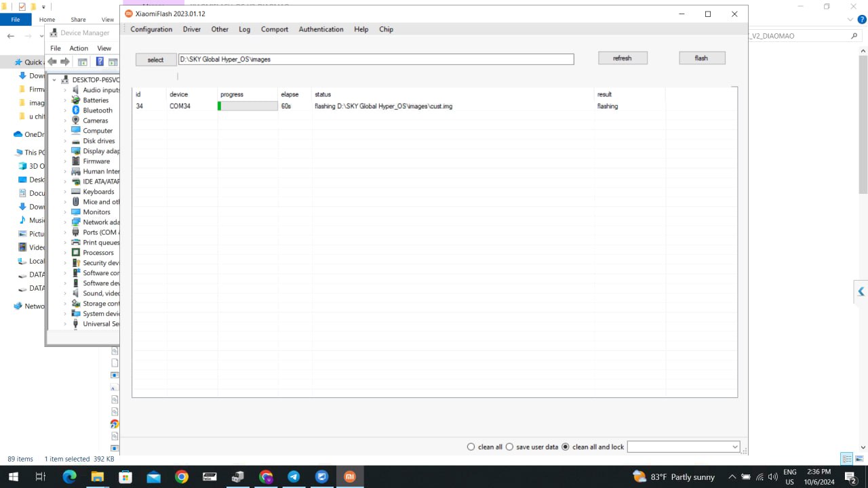Click the 60s elapse value
Screen dimensions: 868x488
[285, 106]
